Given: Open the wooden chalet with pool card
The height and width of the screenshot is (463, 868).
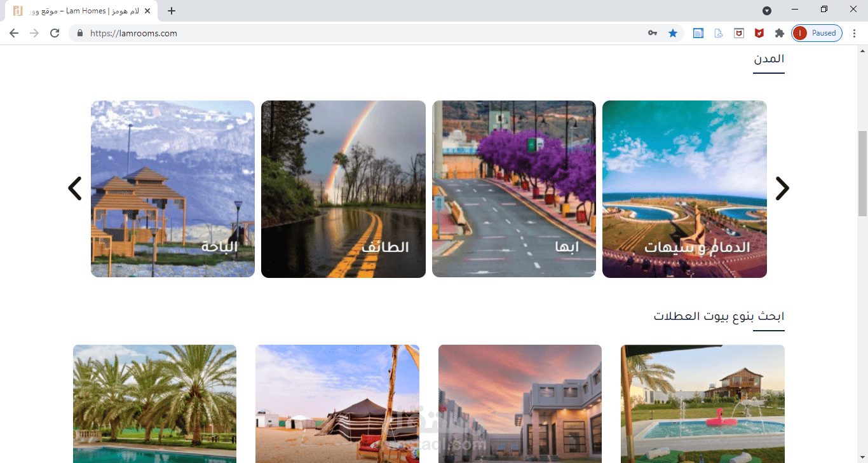Looking at the screenshot, I should (x=703, y=404).
